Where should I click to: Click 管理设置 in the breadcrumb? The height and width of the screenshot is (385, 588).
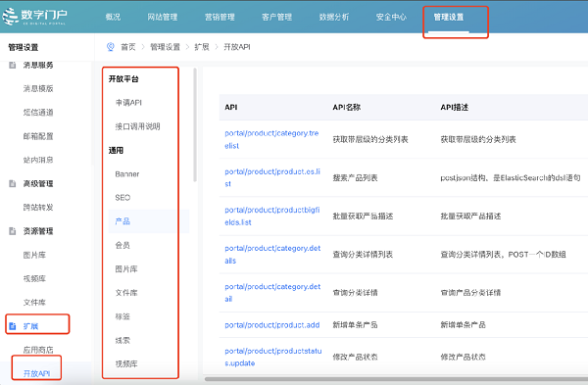[165, 47]
